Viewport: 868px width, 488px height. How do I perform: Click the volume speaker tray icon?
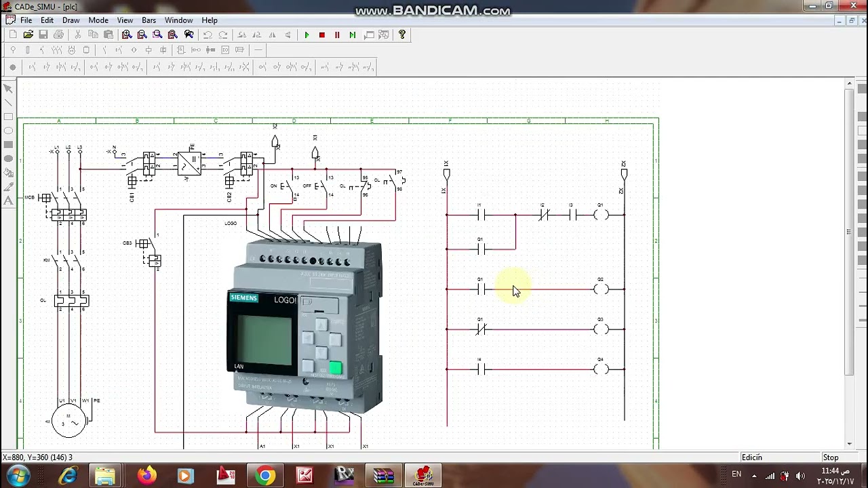[x=800, y=476]
